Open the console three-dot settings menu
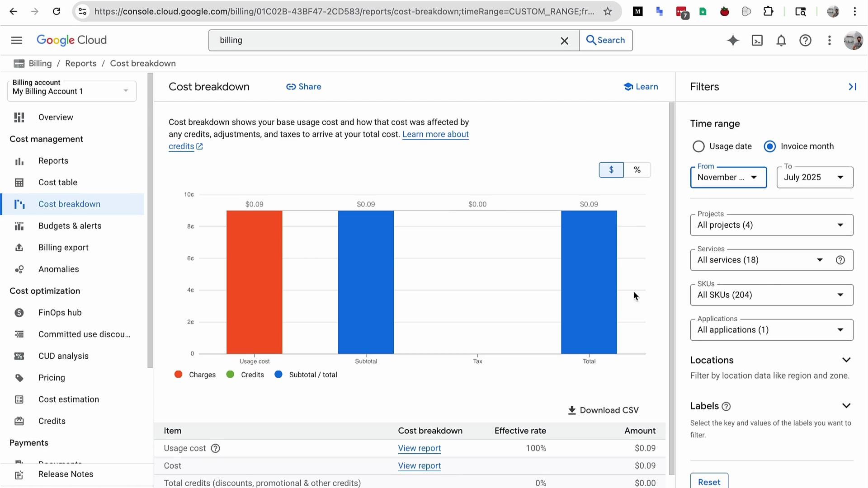This screenshot has height=488, width=868. 829,41
